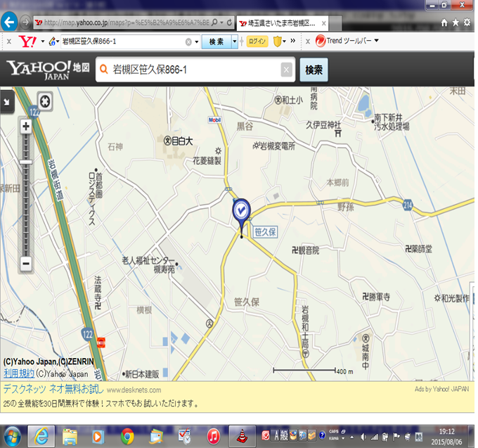Go back with the browser back arrow
Image resolution: width=478 pixels, height=448 pixels.
(x=9, y=22)
